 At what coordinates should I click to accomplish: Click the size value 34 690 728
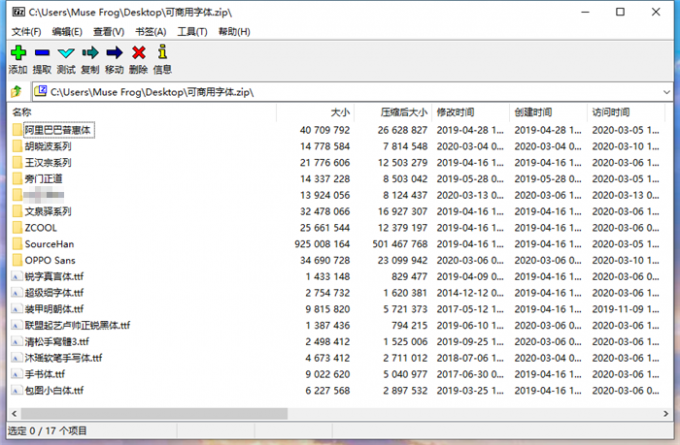click(x=325, y=260)
